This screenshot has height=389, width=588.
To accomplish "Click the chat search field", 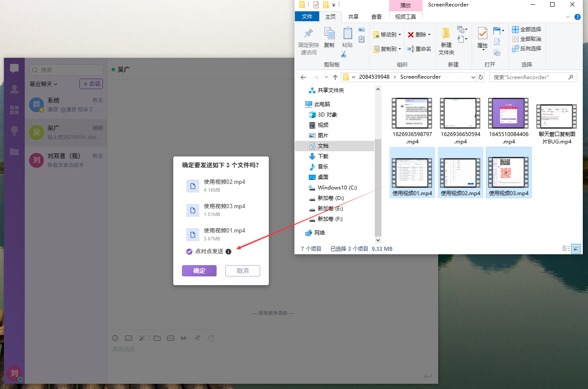I will pyautogui.click(x=66, y=70).
